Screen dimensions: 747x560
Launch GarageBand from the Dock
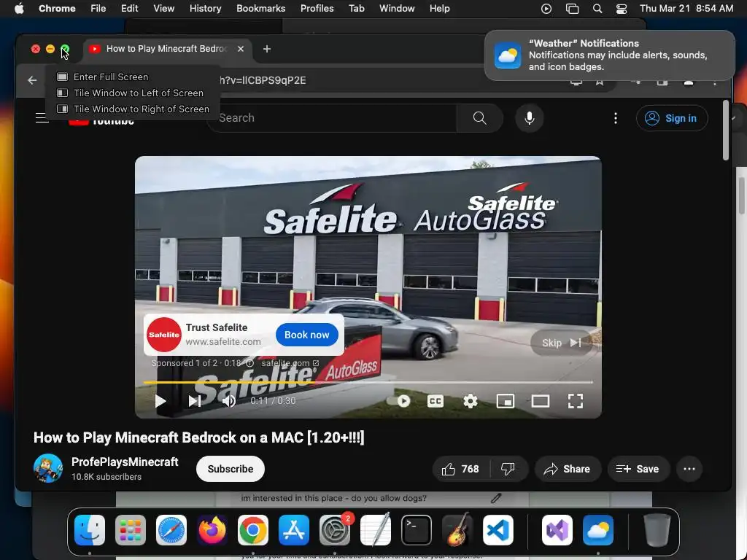click(457, 530)
